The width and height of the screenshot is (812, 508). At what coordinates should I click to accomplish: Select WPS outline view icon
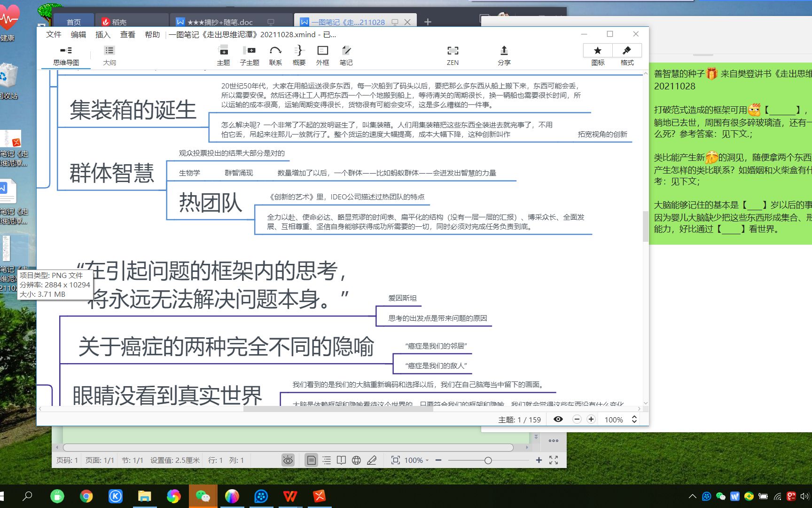coord(327,460)
